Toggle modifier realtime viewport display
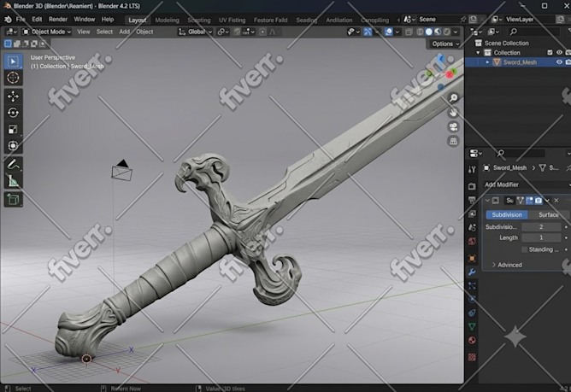The image size is (571, 392). 529,200
